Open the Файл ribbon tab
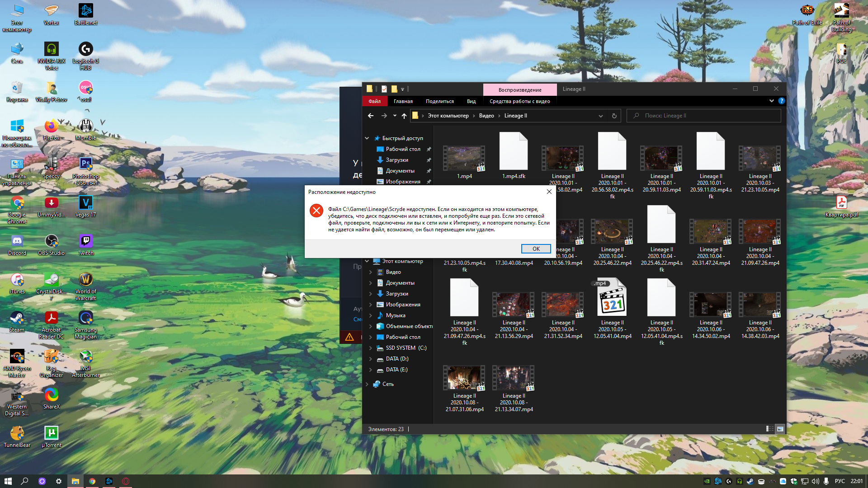This screenshot has width=868, height=488. click(x=374, y=101)
